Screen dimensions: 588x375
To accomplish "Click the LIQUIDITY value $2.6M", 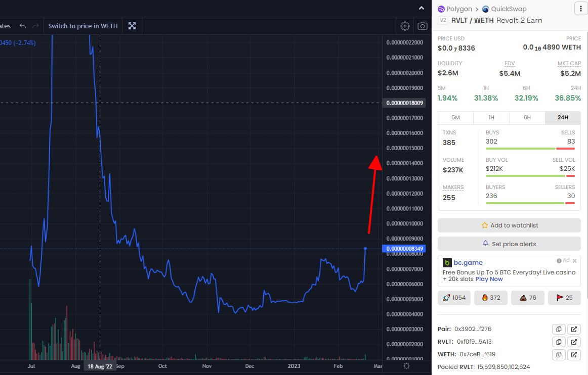I will pyautogui.click(x=448, y=73).
